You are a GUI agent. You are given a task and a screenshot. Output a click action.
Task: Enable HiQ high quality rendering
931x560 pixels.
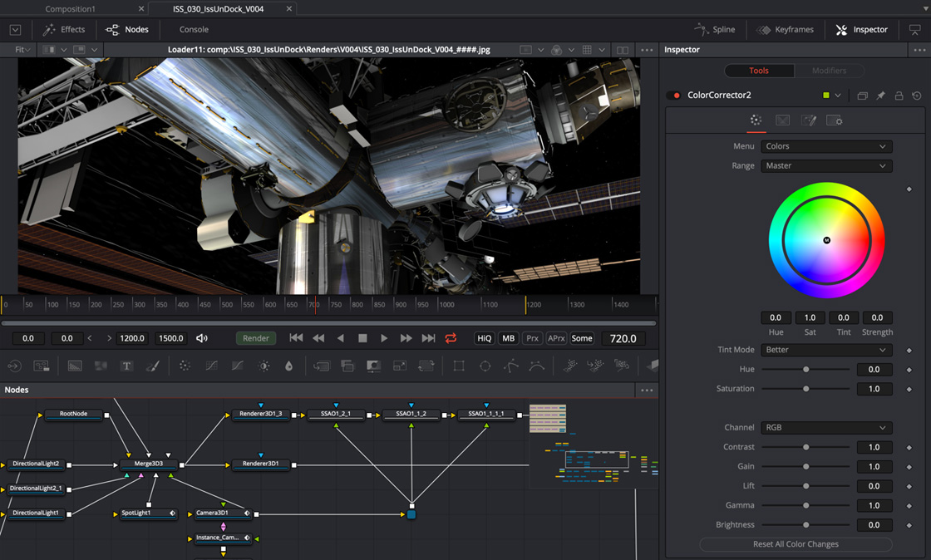(484, 338)
